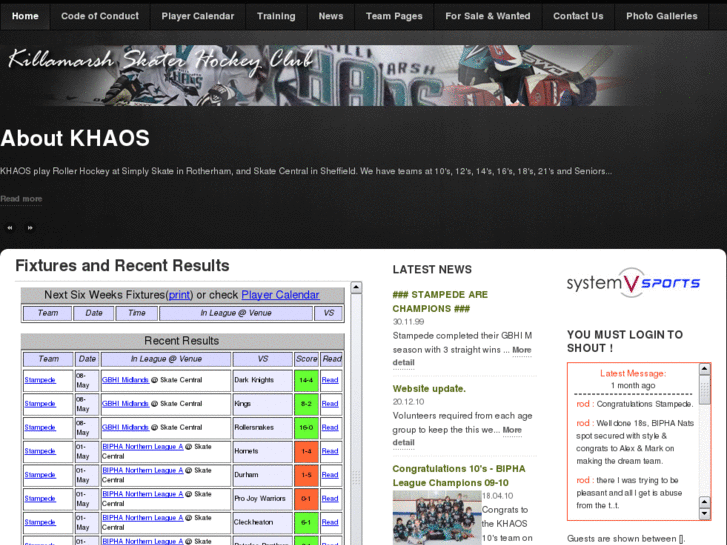Screen dimensions: 727x545
Task: Open the Home menu item
Action: click(25, 16)
